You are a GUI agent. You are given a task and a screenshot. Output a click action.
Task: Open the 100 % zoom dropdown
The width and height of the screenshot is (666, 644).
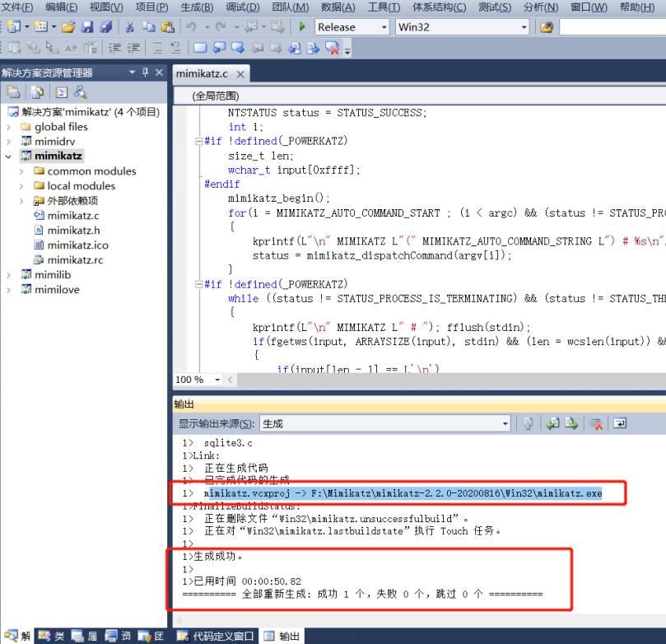pos(217,380)
